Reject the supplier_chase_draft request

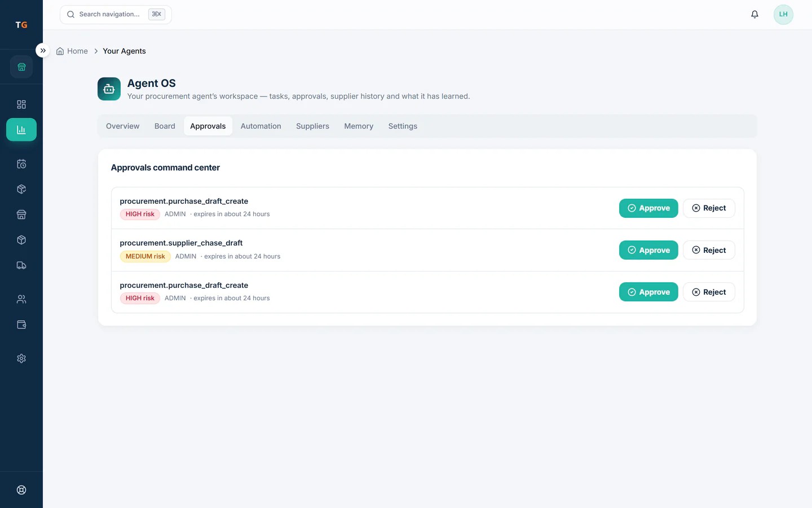tap(709, 250)
